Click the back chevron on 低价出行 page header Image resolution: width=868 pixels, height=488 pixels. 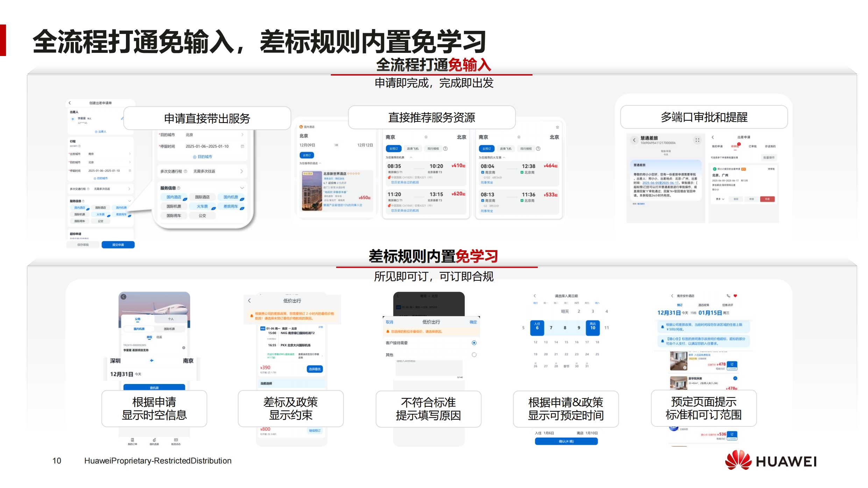249,301
